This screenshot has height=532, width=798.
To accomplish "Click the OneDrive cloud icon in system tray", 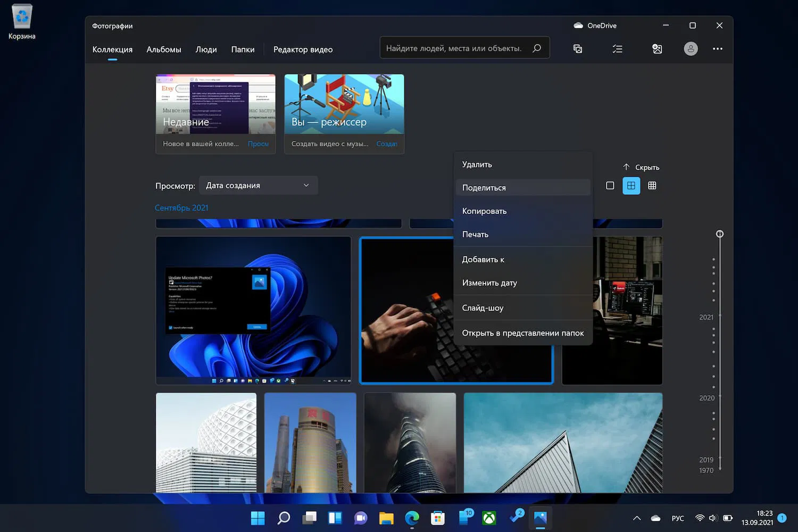I will click(x=655, y=518).
